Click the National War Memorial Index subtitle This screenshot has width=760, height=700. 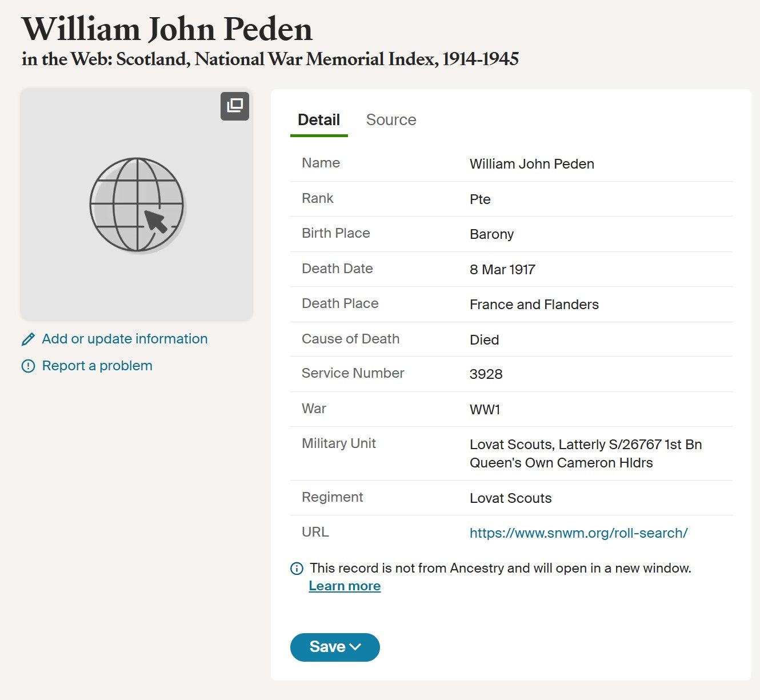pyautogui.click(x=270, y=59)
